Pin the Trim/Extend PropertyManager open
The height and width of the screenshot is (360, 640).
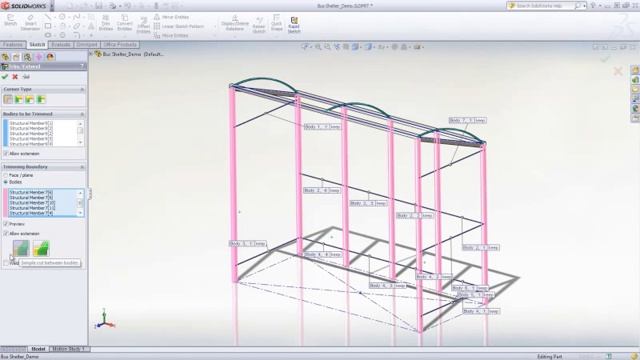tap(26, 77)
